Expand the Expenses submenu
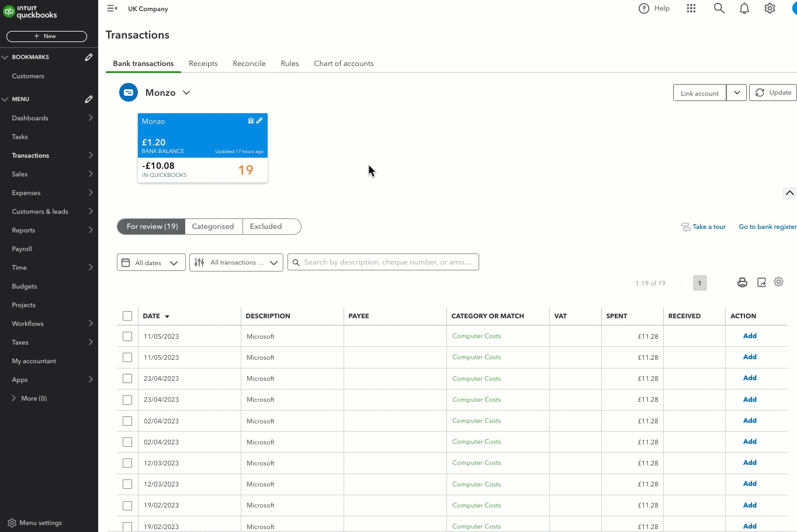797x532 pixels. 91,193
